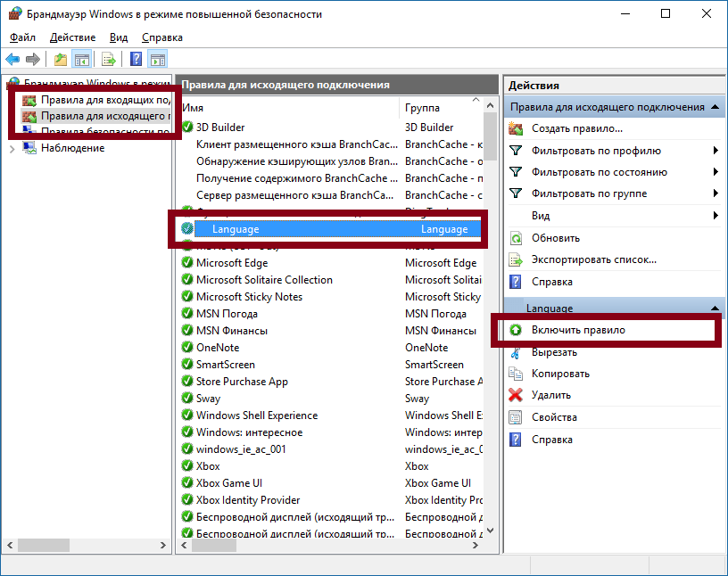Open the Действие menu
The image size is (728, 576).
click(72, 37)
